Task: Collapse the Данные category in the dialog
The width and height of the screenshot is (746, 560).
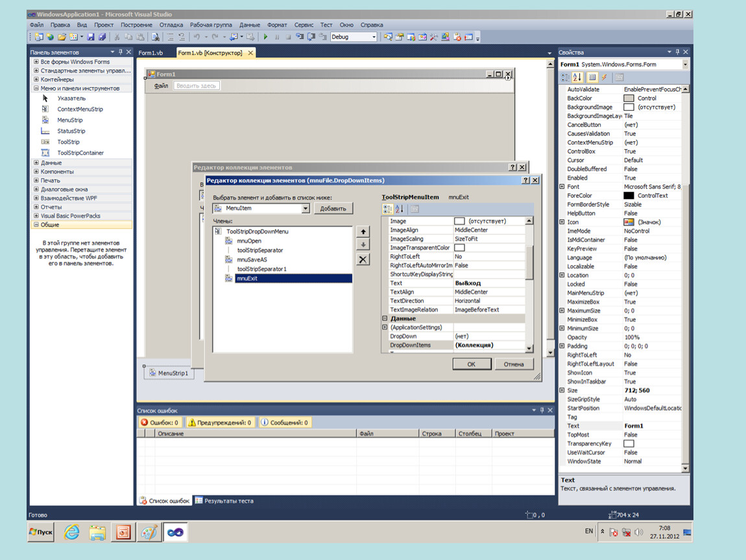Action: point(385,318)
